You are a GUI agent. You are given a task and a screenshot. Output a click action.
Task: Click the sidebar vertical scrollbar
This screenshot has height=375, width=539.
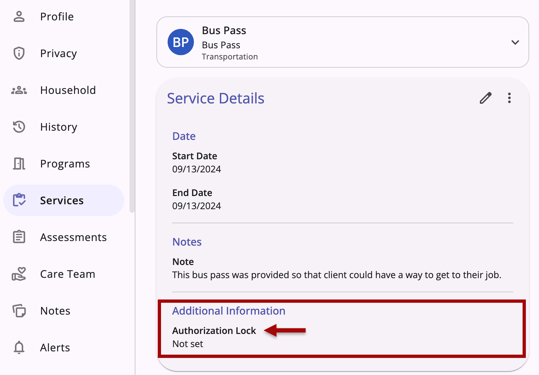[132, 107]
